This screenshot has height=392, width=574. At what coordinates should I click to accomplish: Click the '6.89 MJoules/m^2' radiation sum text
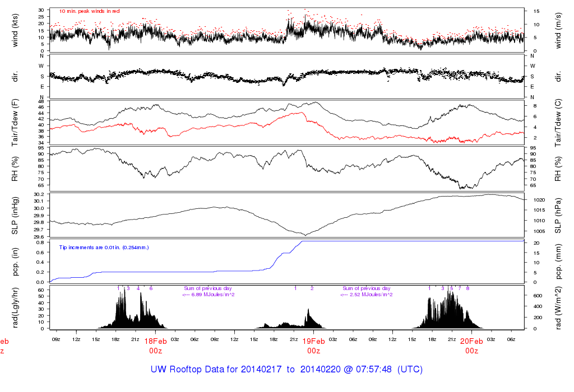pos(213,295)
